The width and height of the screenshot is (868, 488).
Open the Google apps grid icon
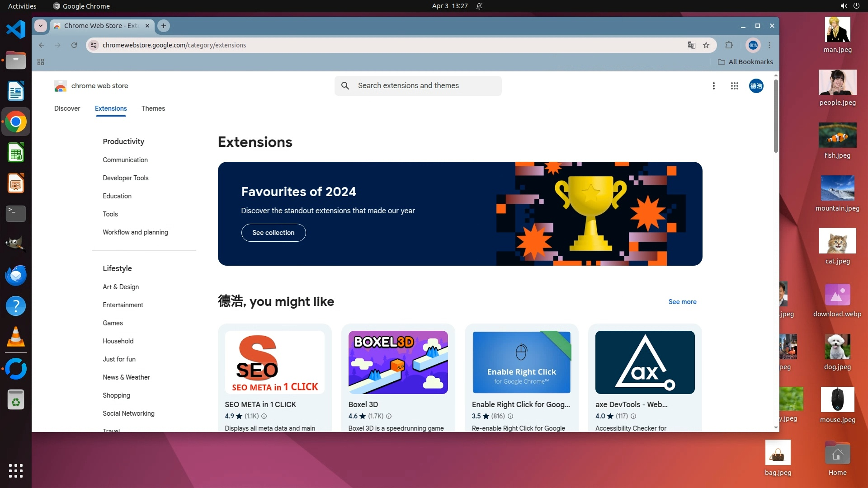click(x=734, y=86)
